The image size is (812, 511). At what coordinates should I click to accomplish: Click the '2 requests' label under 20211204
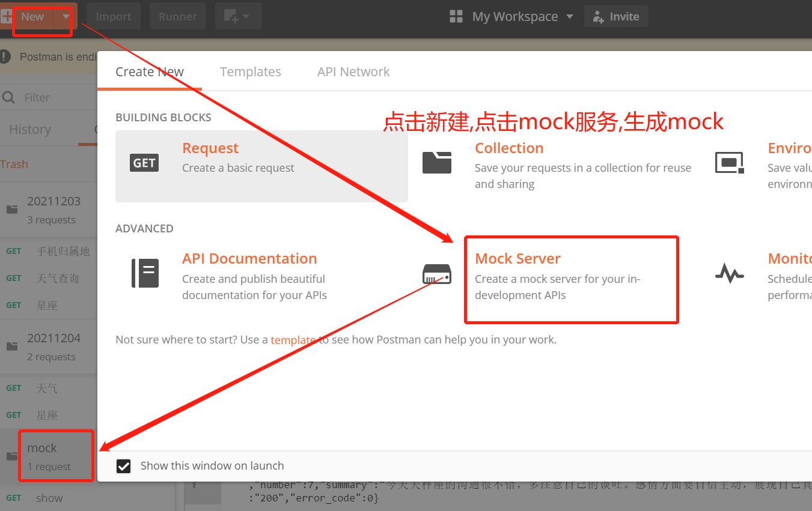51,357
